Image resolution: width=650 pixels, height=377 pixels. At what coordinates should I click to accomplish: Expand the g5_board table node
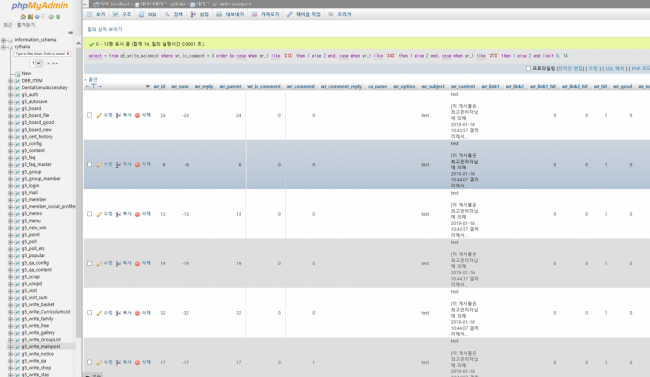10,109
